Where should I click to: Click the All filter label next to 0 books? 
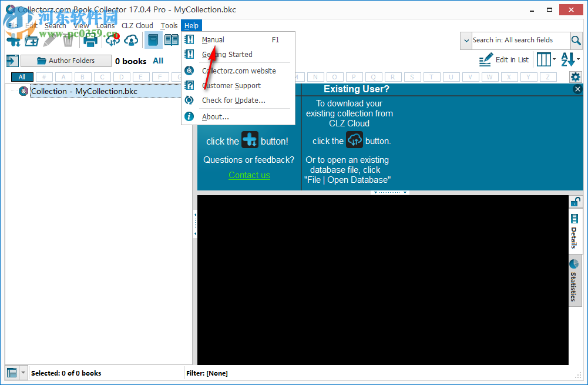click(x=158, y=61)
